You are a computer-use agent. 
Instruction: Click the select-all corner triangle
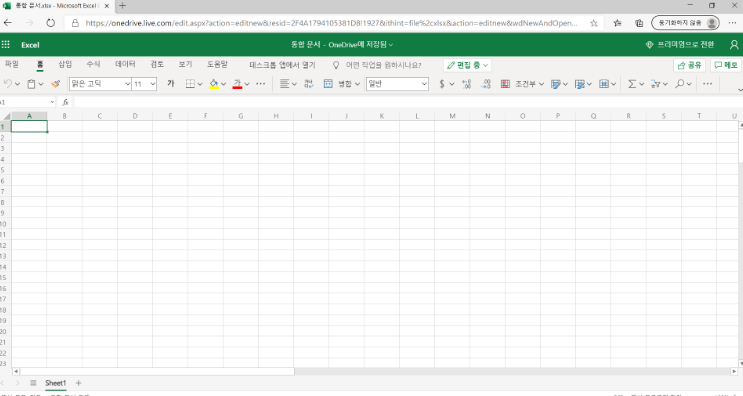tap(6, 116)
